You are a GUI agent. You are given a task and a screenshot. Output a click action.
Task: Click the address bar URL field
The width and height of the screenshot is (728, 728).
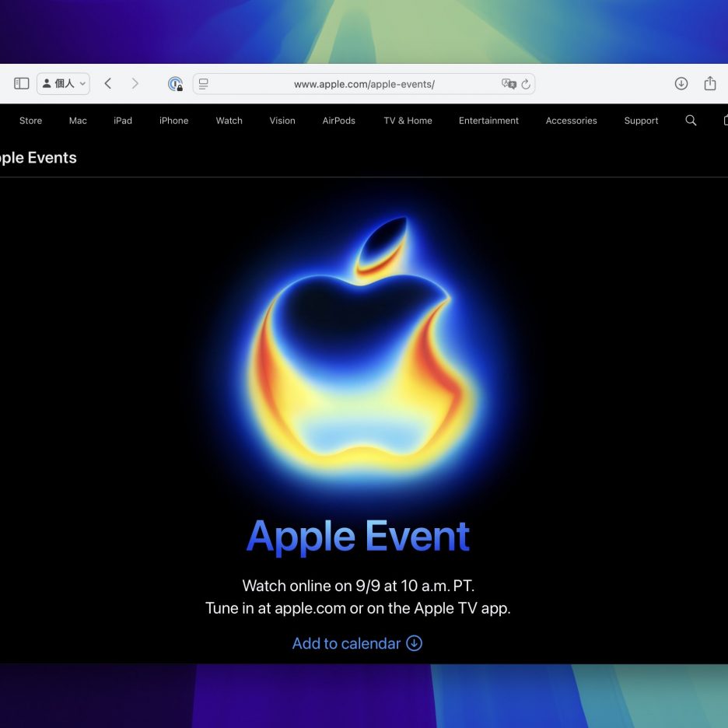pyautogui.click(x=364, y=84)
